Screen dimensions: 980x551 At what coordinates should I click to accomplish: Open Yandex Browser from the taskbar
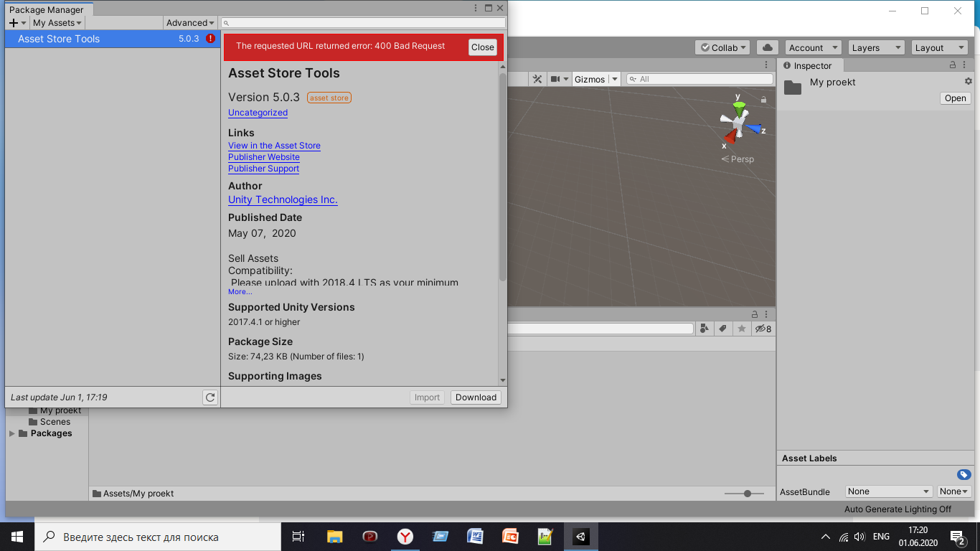coord(405,537)
